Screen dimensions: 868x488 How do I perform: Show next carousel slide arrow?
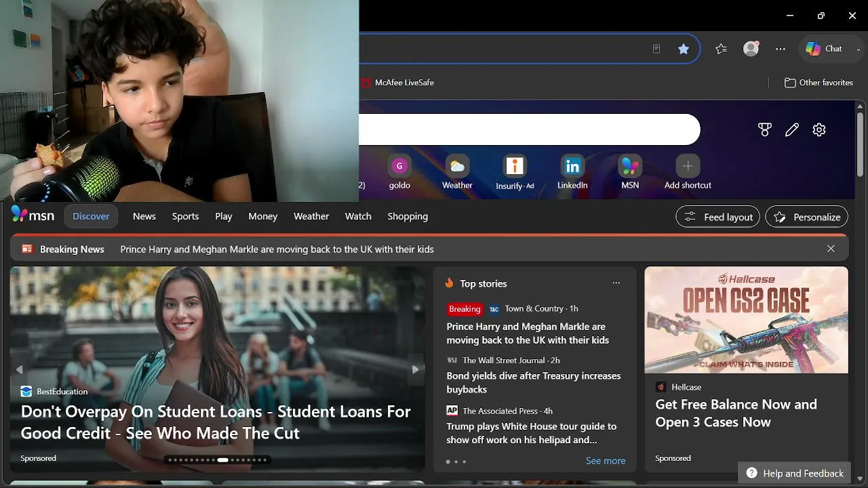pos(415,369)
